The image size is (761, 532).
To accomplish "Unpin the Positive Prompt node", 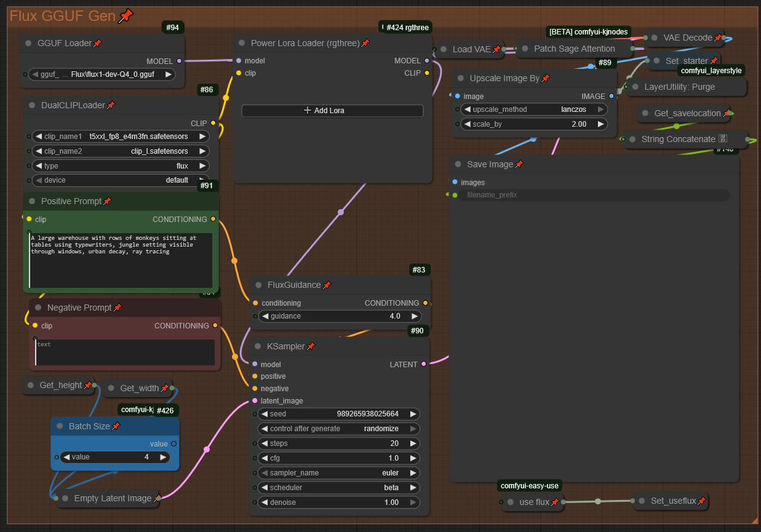I will (107, 201).
